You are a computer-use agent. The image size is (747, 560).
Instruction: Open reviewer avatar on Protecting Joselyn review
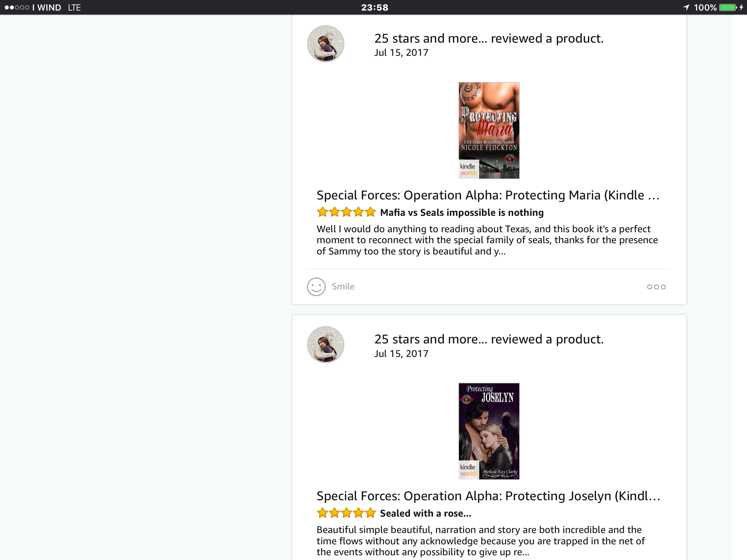(x=326, y=345)
